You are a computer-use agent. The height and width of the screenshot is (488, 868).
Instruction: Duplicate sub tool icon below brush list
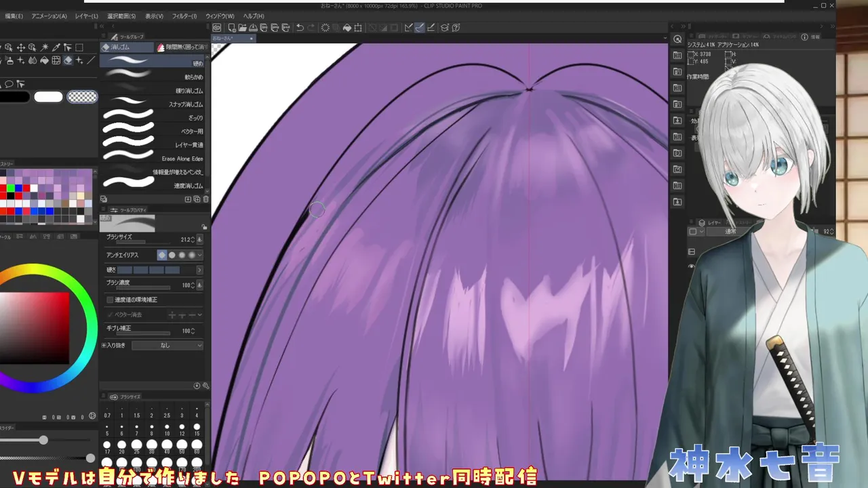click(197, 199)
